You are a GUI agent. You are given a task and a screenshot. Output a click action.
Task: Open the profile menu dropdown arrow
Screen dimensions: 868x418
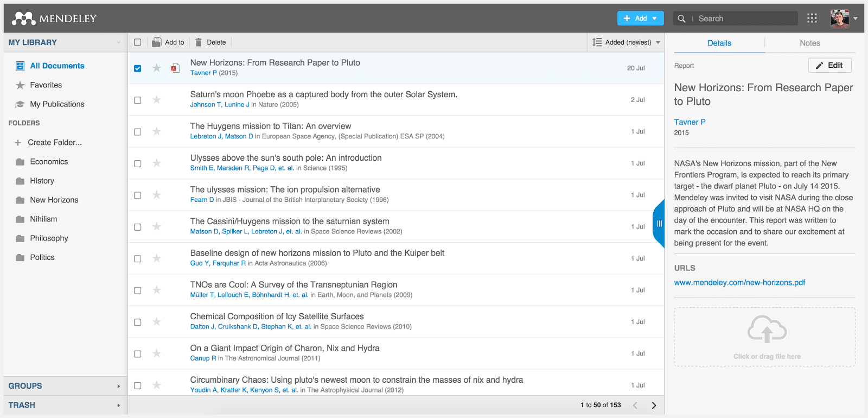pyautogui.click(x=856, y=18)
